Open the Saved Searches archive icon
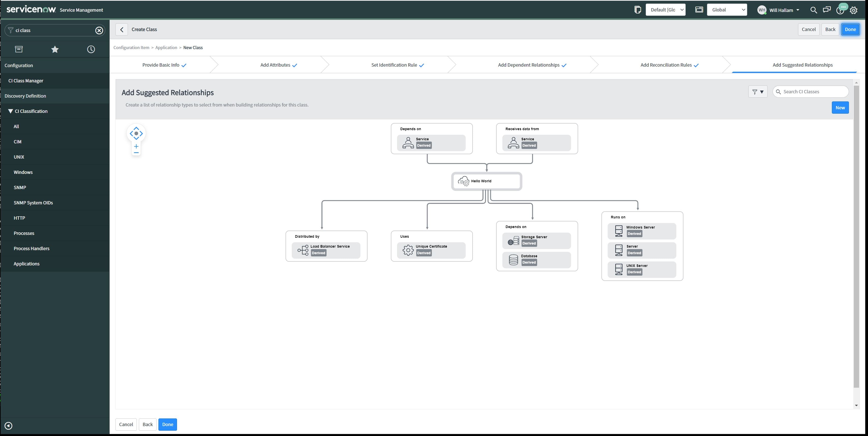Screen dimensions: 868x436 tap(19, 49)
